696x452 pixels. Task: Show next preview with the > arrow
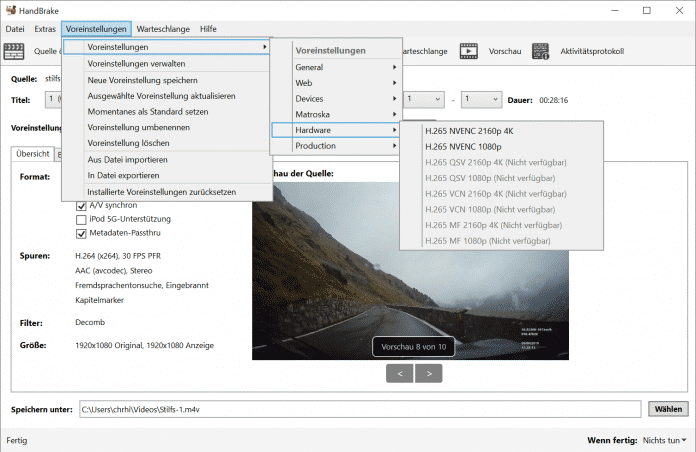[x=428, y=373]
